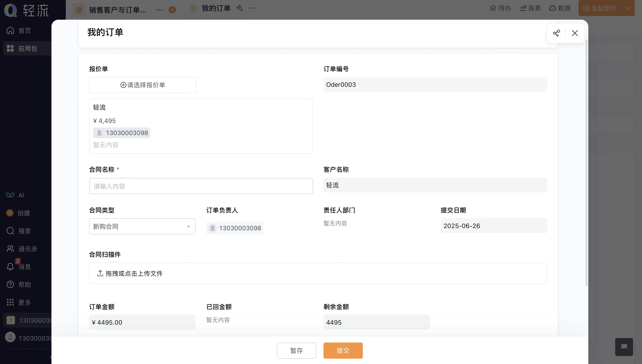Open the 报表 reports view
The image size is (642, 364).
530,8
